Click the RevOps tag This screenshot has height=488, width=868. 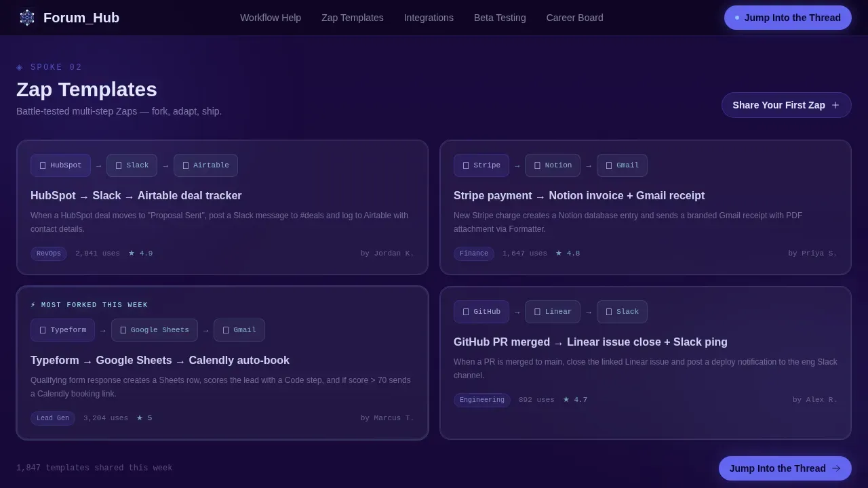(49, 253)
